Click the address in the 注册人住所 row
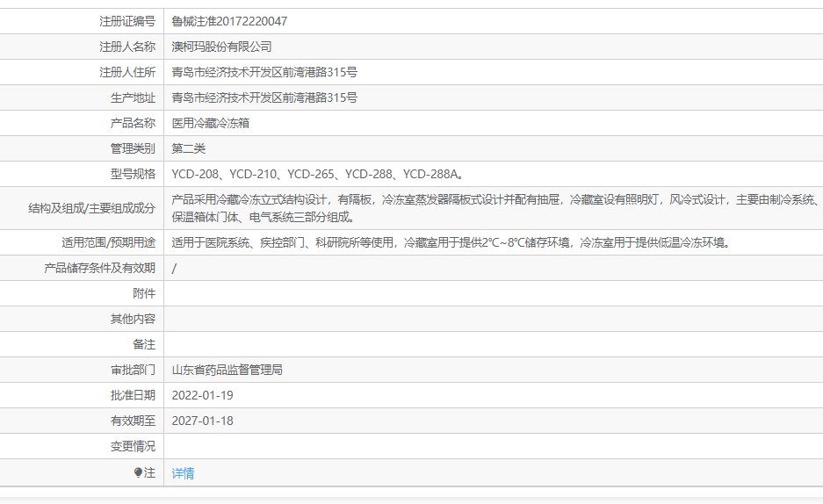The width and height of the screenshot is (823, 504). 264,72
